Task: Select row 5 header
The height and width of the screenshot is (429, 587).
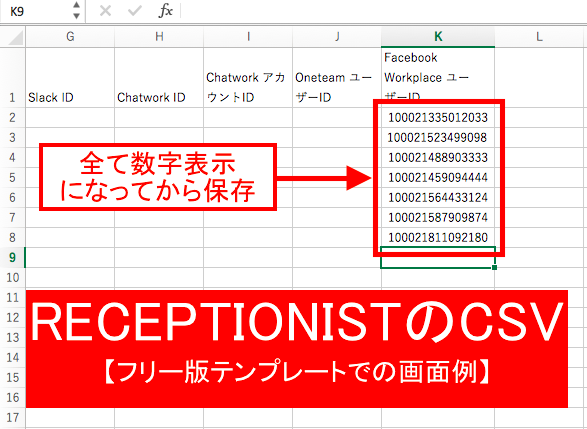Action: point(12,177)
